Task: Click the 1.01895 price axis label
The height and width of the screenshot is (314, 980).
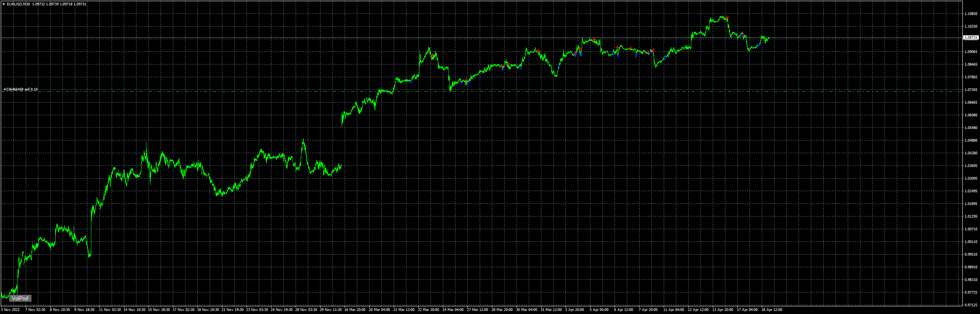Action: pyautogui.click(x=970, y=204)
